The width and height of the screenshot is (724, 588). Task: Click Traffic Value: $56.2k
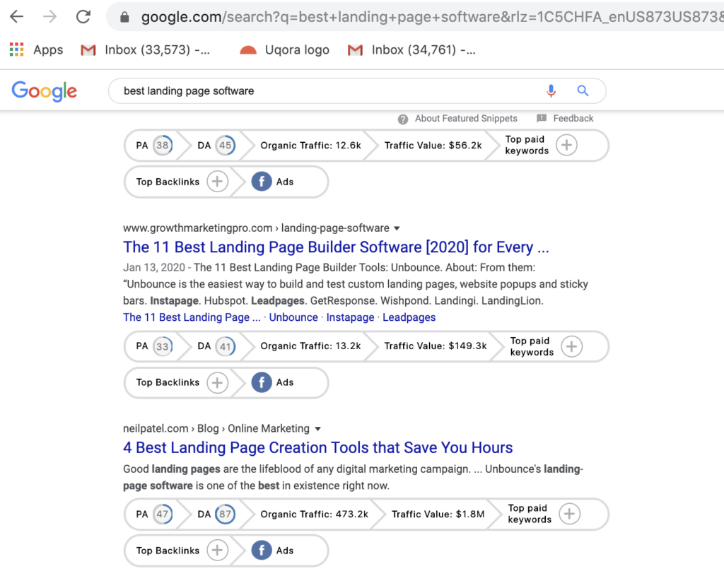433,146
